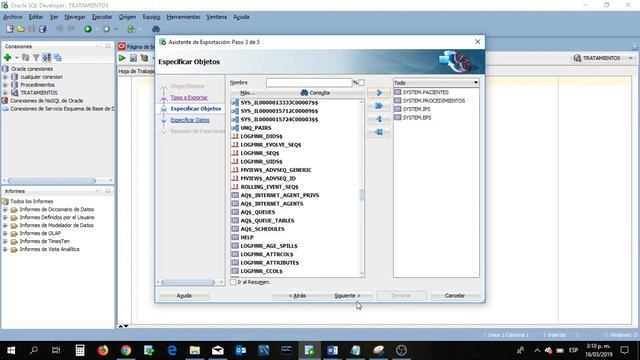The width and height of the screenshot is (640, 360).
Task: Expand the 'cualquier conexion' connection node
Action: coord(5,77)
